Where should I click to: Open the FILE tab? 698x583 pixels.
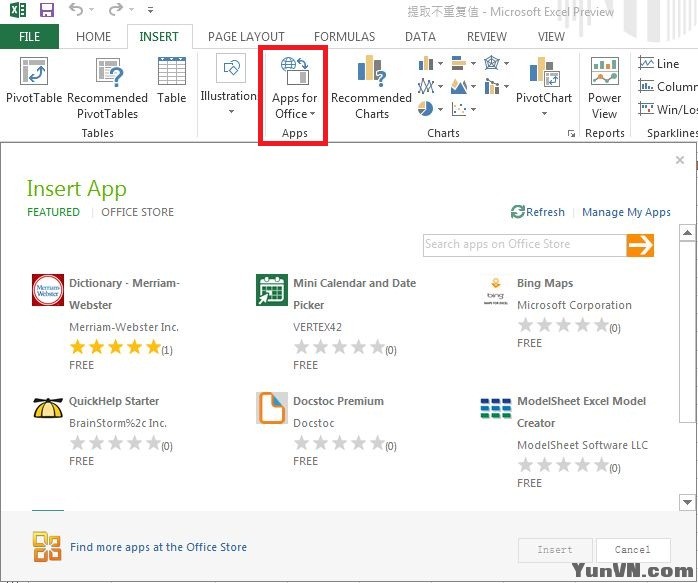29,36
